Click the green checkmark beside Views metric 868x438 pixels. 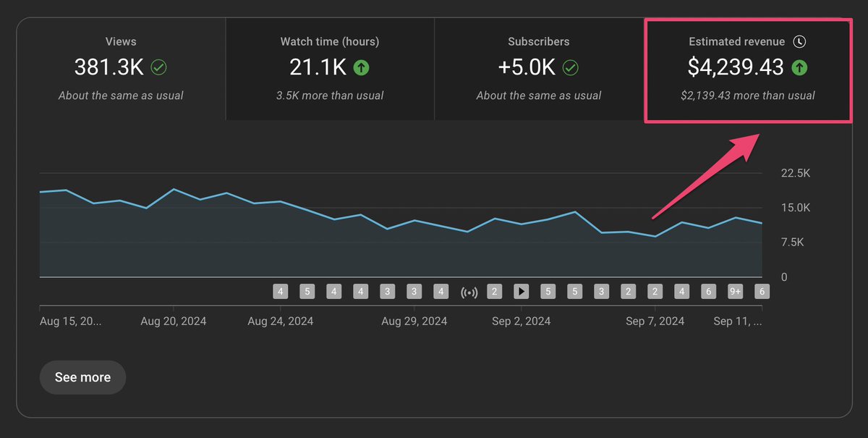[158, 67]
